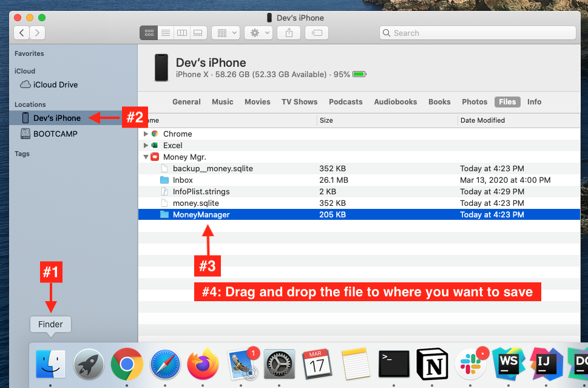This screenshot has width=588, height=388.
Task: Select backup__money.sqlite file
Action: pos(359,168)
